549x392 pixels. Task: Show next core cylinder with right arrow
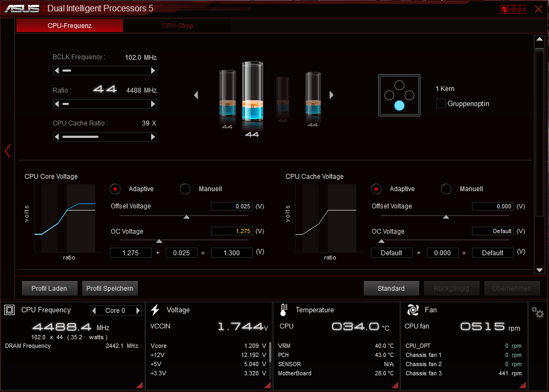pos(331,95)
